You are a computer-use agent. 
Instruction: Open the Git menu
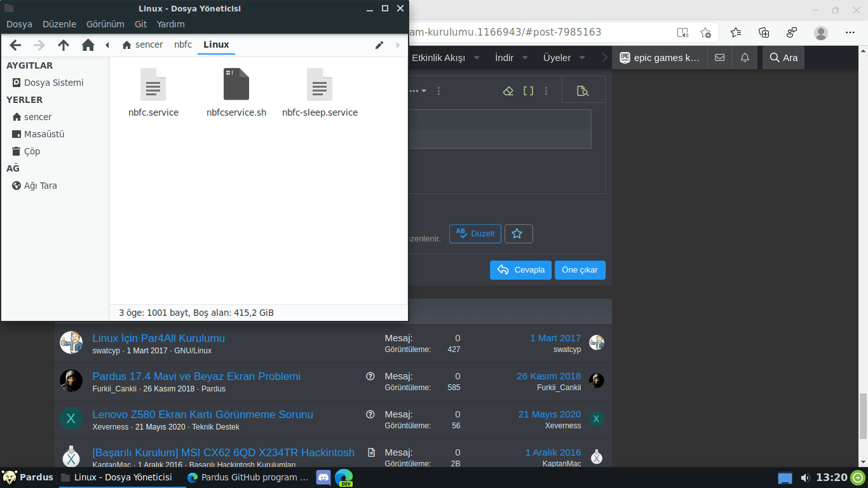coord(140,24)
